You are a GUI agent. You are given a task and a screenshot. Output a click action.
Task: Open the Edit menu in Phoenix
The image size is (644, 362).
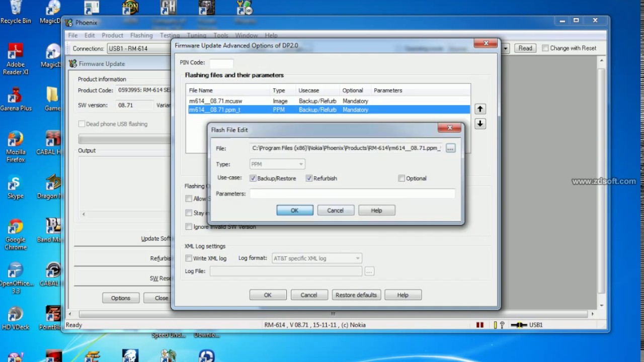90,36
